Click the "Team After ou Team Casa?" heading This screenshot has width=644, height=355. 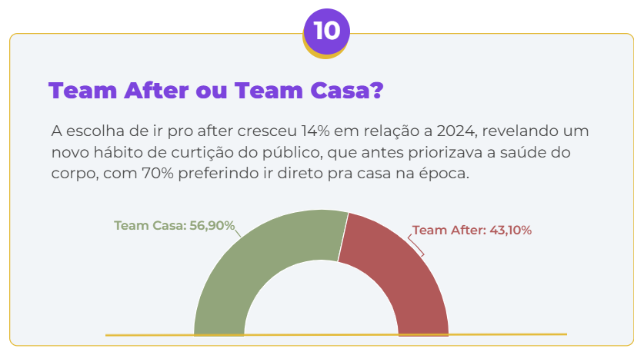[216, 91]
